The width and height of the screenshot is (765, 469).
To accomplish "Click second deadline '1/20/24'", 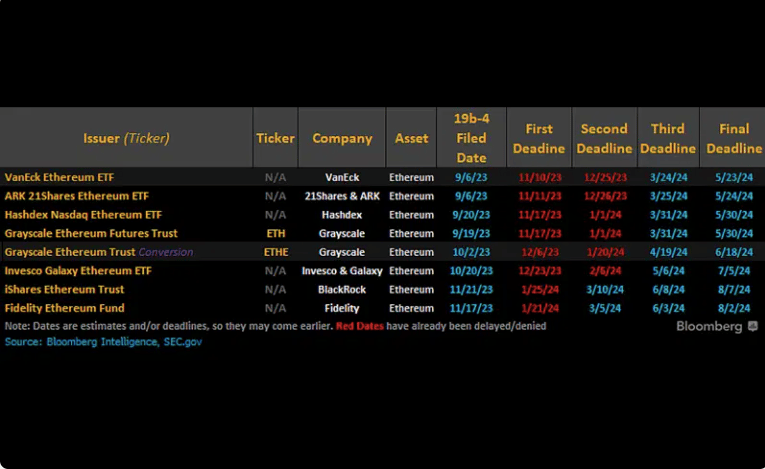I will (x=605, y=252).
